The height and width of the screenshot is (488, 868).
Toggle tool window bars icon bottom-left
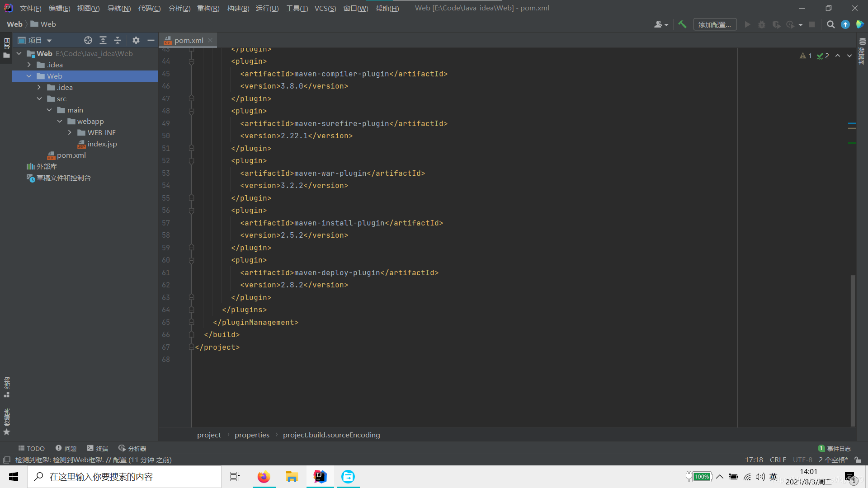7,460
